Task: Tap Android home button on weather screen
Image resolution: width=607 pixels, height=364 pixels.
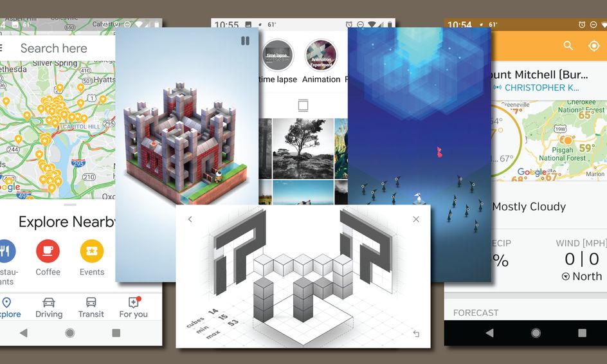Action: [x=536, y=332]
